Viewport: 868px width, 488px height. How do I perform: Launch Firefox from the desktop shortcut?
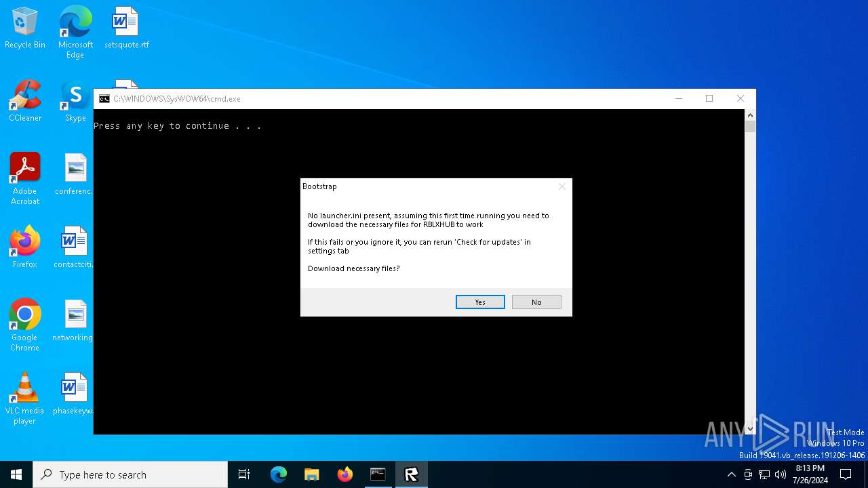point(25,247)
